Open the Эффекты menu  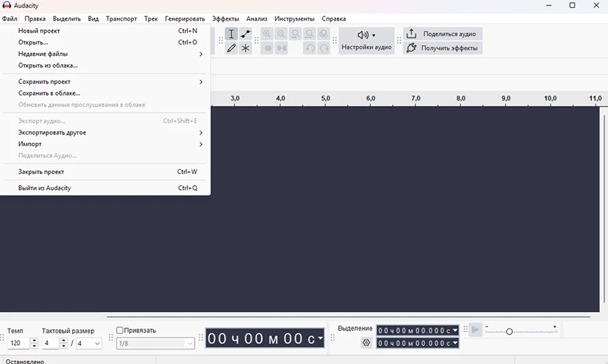pyautogui.click(x=226, y=18)
